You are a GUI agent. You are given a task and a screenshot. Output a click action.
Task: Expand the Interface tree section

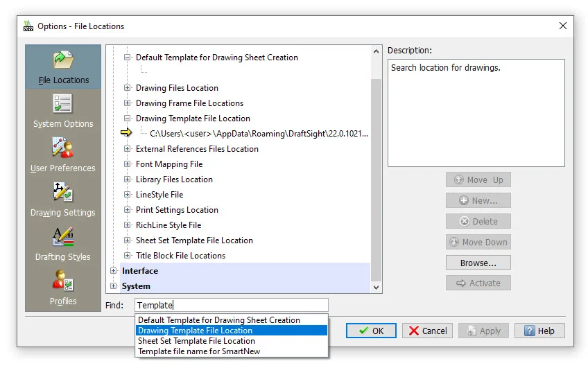114,271
